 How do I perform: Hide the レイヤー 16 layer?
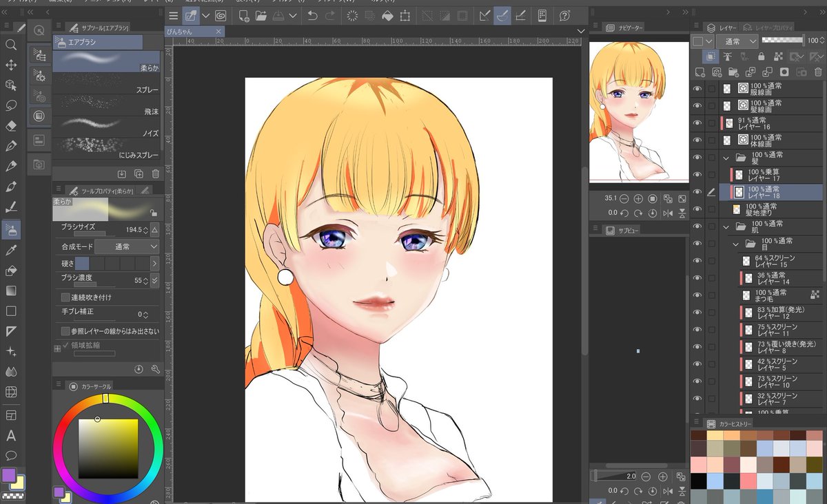[697, 123]
